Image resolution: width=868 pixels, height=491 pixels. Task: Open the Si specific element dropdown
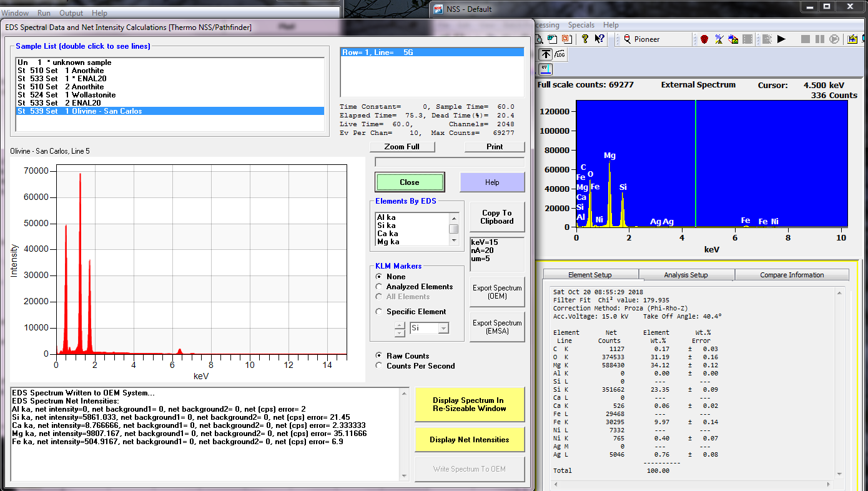(443, 328)
